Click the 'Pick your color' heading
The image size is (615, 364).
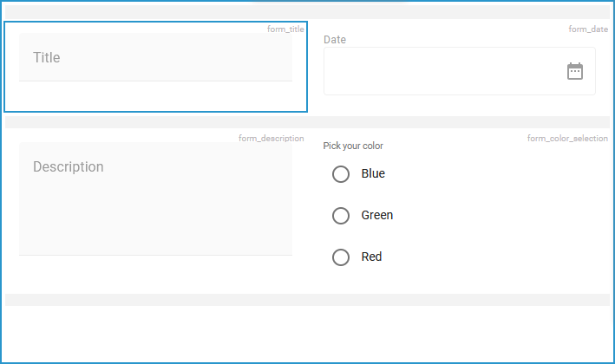353,146
